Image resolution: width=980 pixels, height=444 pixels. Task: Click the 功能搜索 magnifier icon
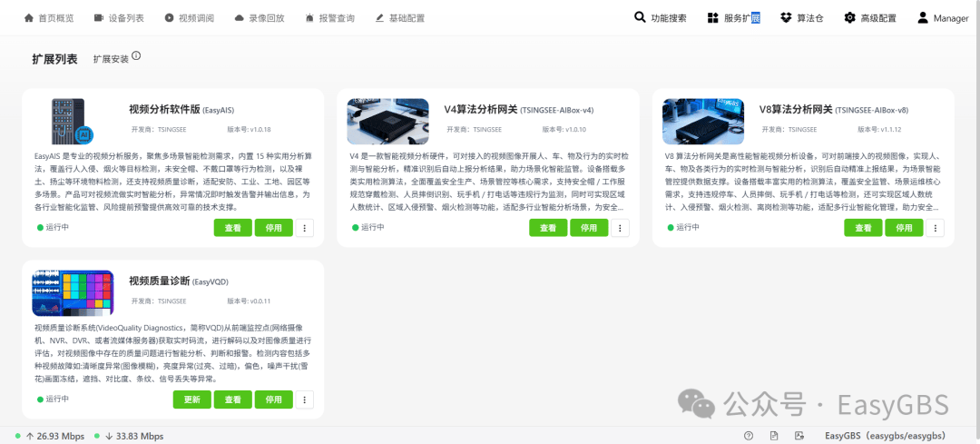click(x=640, y=17)
